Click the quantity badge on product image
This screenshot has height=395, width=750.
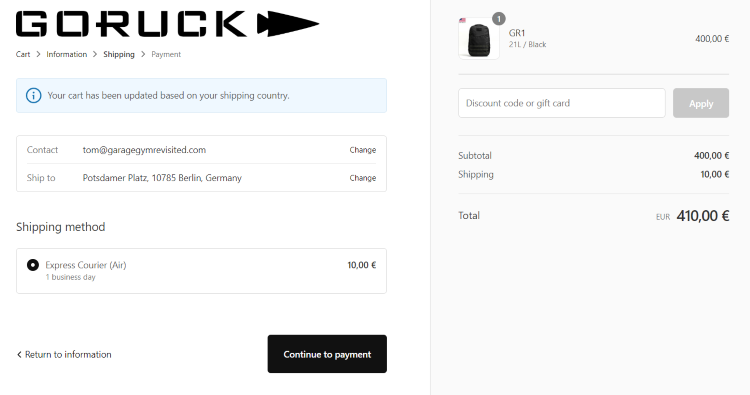499,19
